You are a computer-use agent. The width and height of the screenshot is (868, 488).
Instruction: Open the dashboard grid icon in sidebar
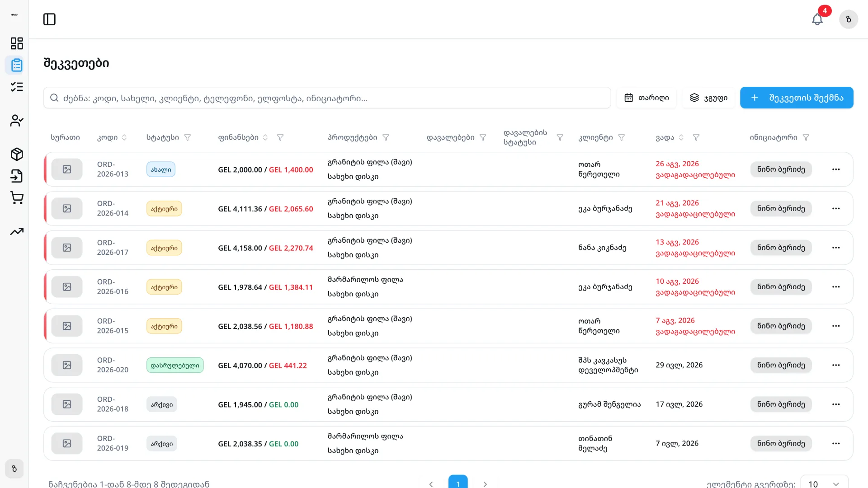[x=17, y=43]
